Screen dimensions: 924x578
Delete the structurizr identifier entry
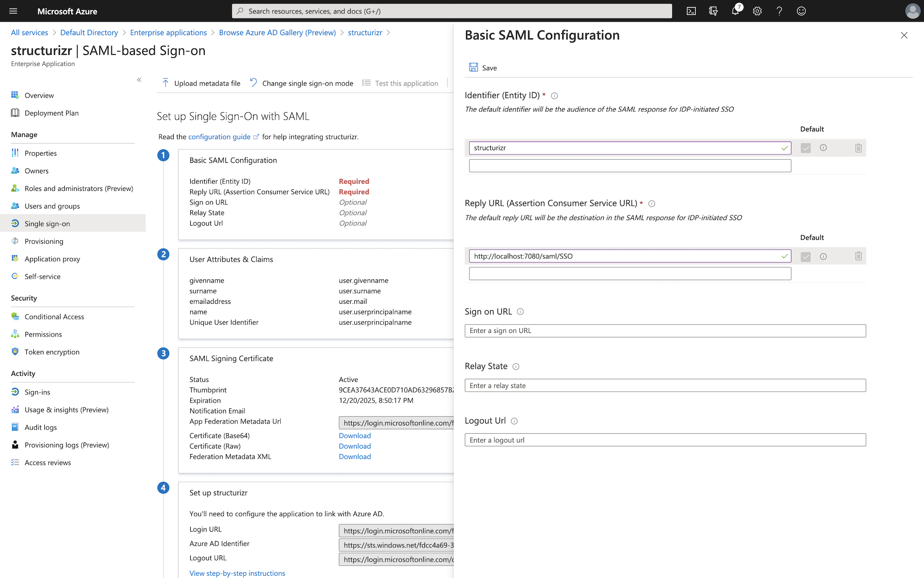pyautogui.click(x=858, y=148)
